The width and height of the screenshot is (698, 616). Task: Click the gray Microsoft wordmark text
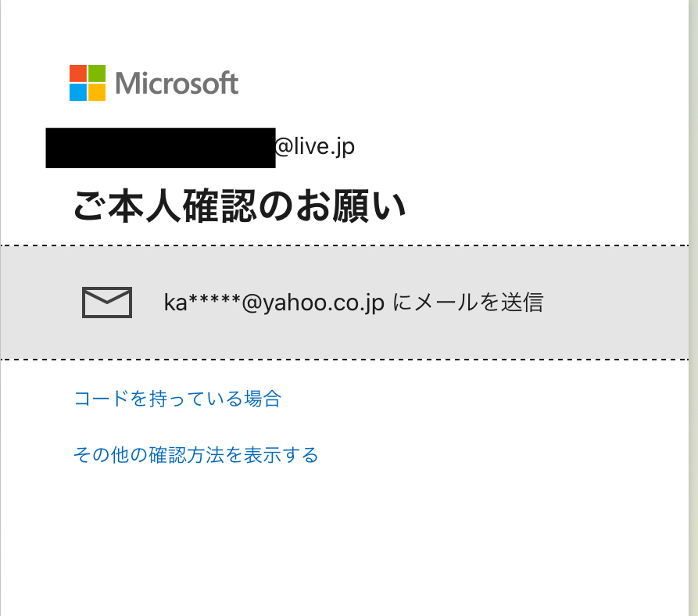click(x=177, y=83)
